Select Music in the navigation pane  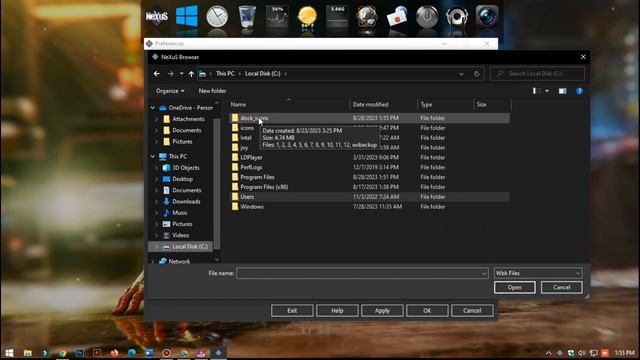(180, 213)
